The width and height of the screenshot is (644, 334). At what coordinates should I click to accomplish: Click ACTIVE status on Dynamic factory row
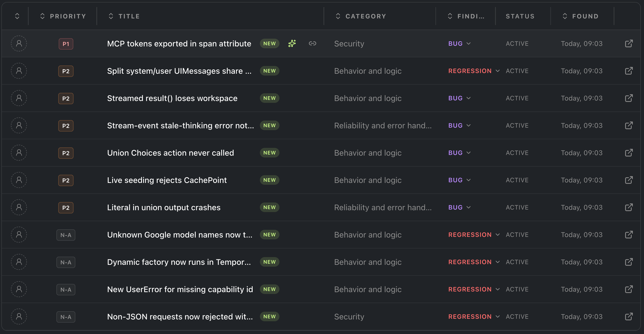[x=517, y=262]
